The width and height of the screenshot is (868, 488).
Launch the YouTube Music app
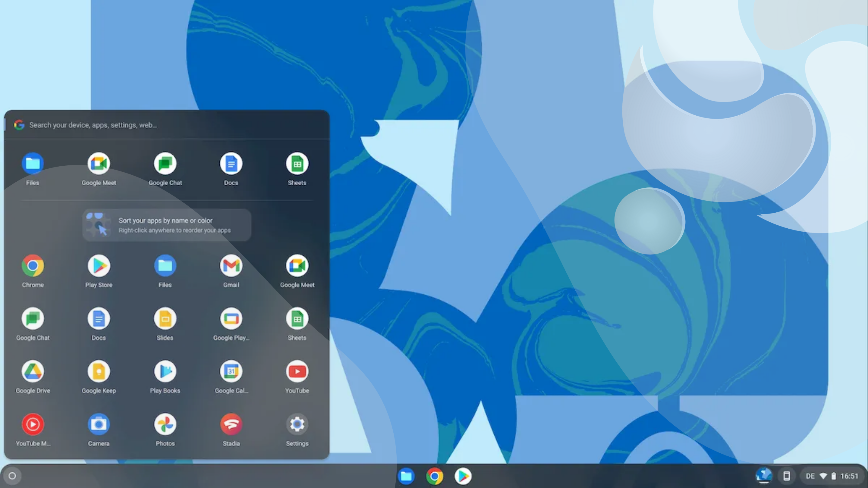pos(33,425)
